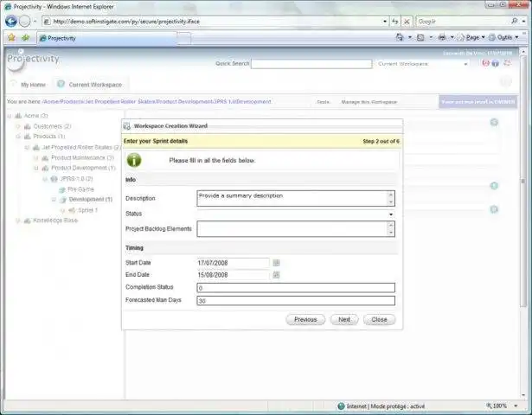Click the Current Workspace tab icon

(x=61, y=84)
